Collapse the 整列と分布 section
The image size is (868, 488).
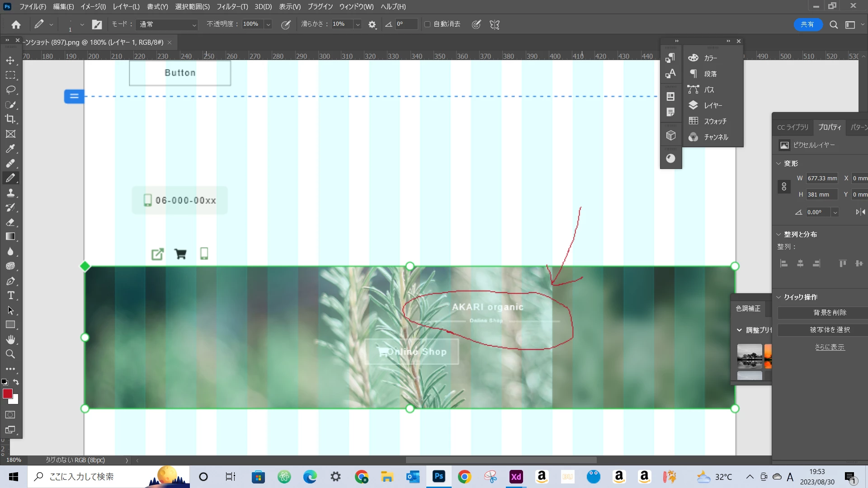click(778, 235)
